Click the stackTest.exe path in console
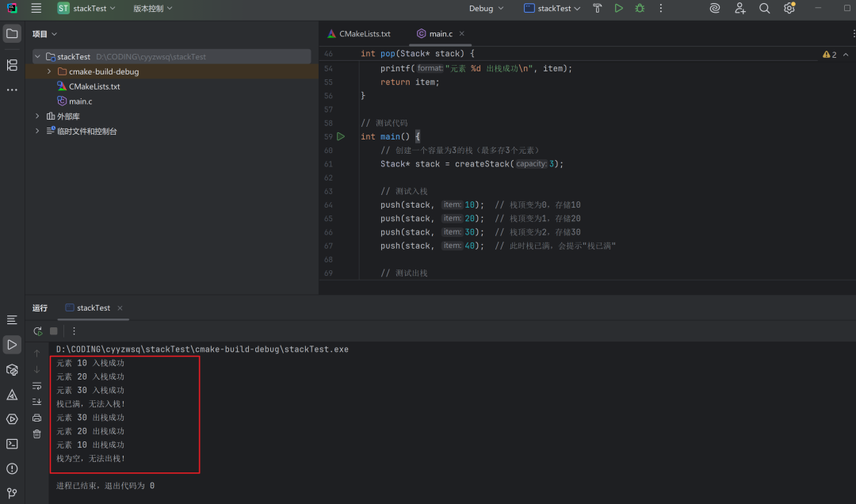Image resolution: width=856 pixels, height=504 pixels. [202, 349]
